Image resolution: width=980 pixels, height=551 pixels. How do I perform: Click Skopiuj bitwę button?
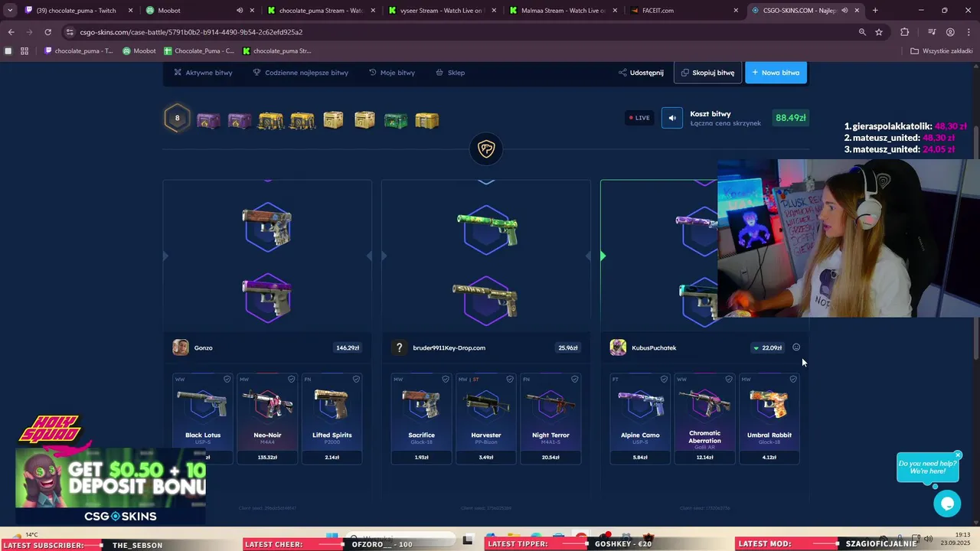tap(707, 73)
